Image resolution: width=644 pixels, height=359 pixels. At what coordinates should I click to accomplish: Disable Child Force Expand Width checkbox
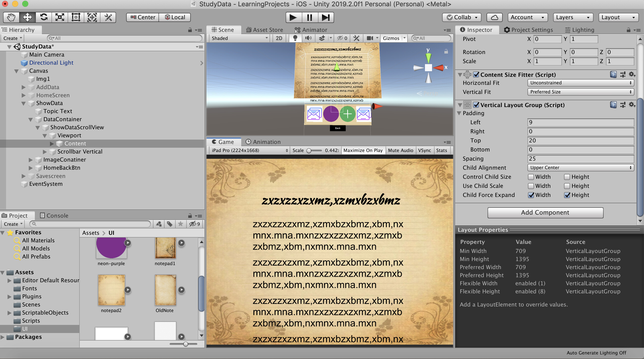(531, 195)
